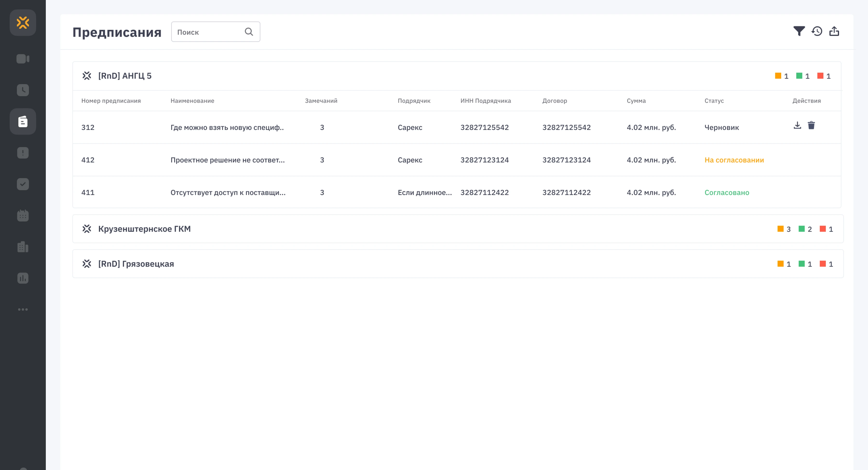
Task: Click the export share icon
Action: point(834,31)
